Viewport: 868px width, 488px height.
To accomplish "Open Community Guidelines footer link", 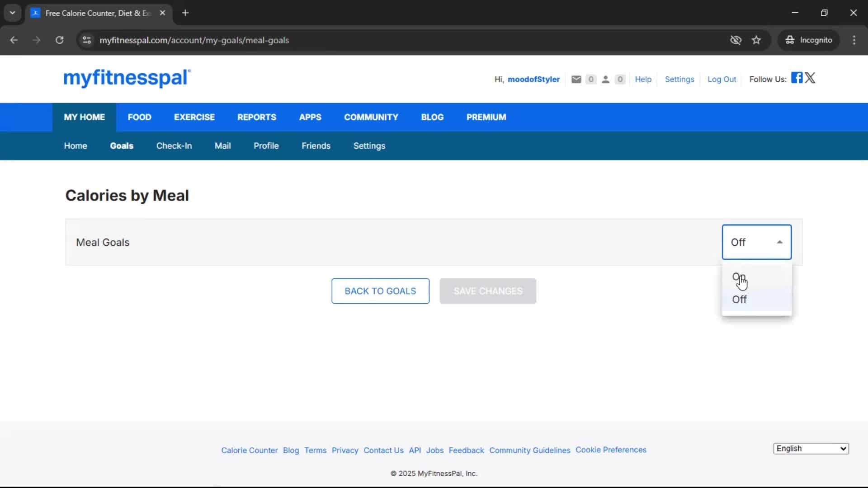I will point(530,450).
